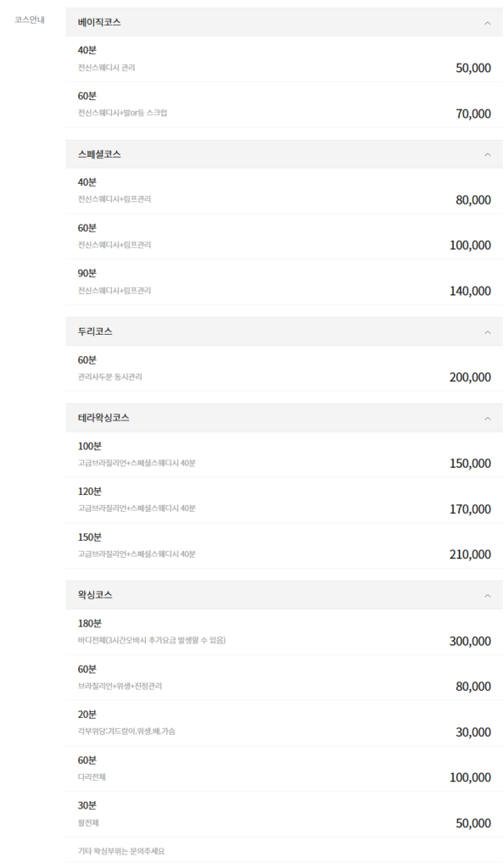504x868 pixels.
Task: Collapse the 테라왁싱코스 section chevron
Action: 488,418
